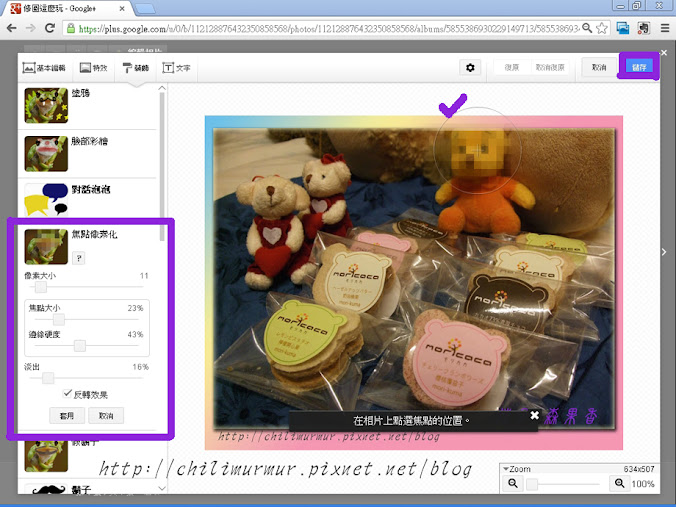
Task: Click the 焦點像素化 focal pixelate thumbnail
Action: [46, 247]
